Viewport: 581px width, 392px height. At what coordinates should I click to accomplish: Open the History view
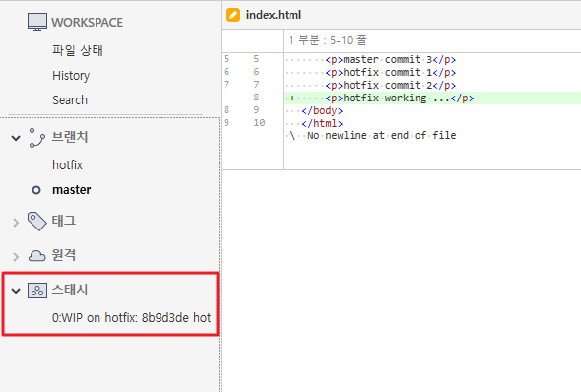[x=71, y=76]
